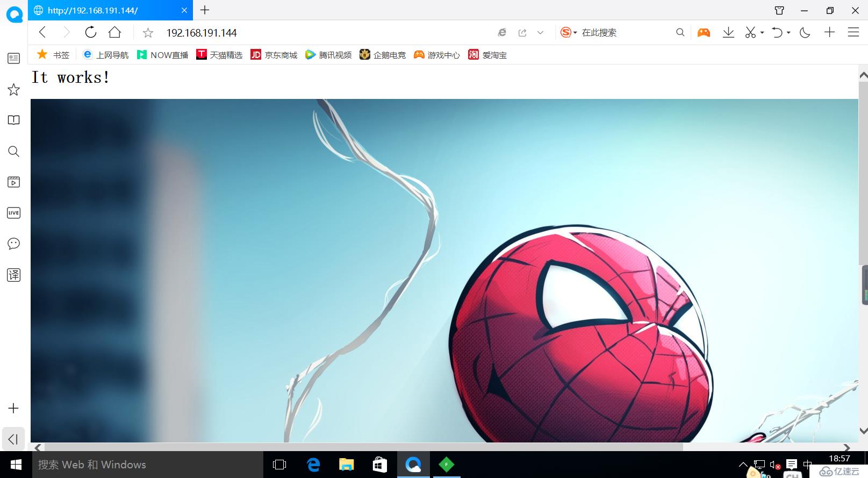Bookmark this page with the star
Screen dimensions: 868x478
pyautogui.click(x=148, y=33)
